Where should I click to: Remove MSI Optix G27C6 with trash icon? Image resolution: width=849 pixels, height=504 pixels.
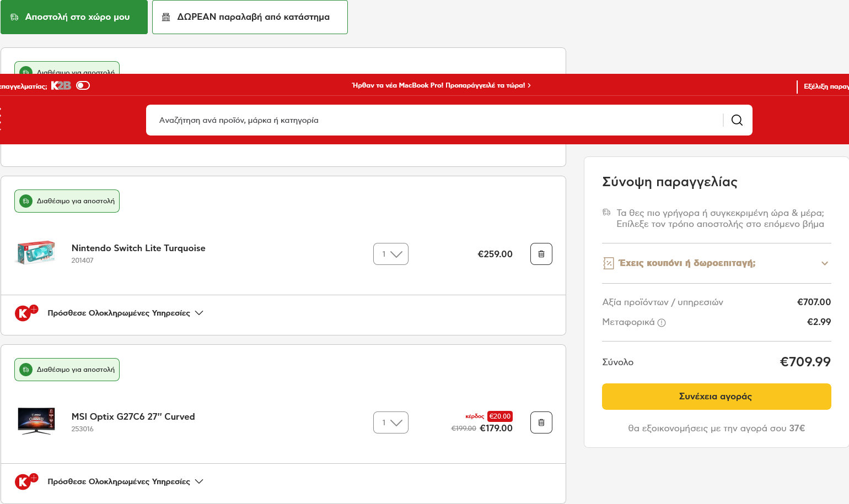541,422
